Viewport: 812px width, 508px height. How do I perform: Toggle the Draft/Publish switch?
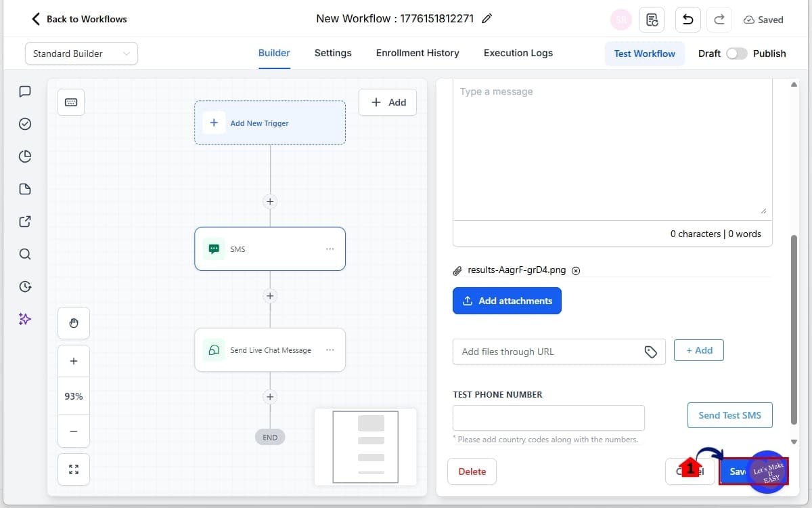736,54
